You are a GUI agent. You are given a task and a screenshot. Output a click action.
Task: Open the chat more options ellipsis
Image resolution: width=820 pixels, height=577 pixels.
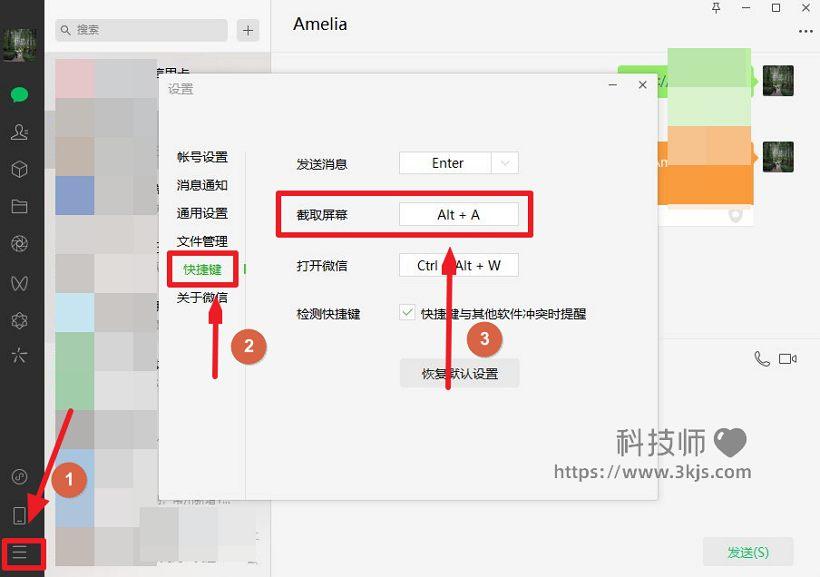pos(805,31)
